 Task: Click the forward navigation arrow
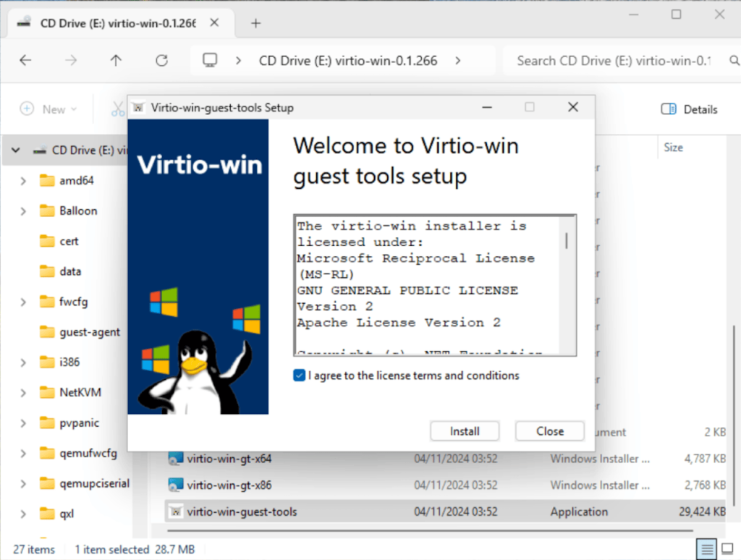(x=72, y=61)
